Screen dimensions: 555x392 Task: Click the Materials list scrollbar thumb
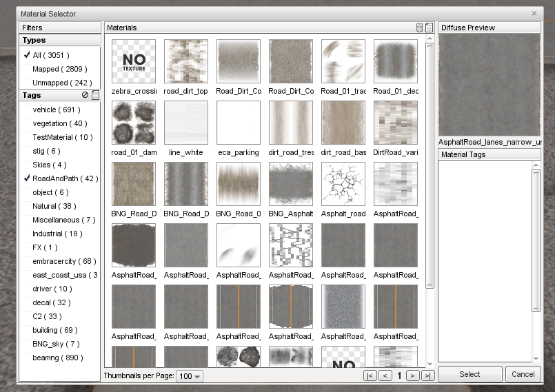[x=430, y=166]
